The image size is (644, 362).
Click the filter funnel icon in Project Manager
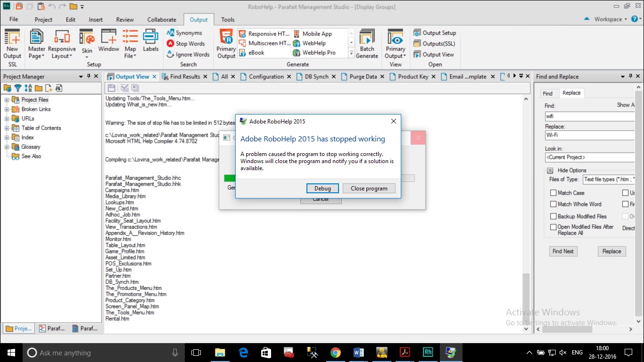coord(17,88)
